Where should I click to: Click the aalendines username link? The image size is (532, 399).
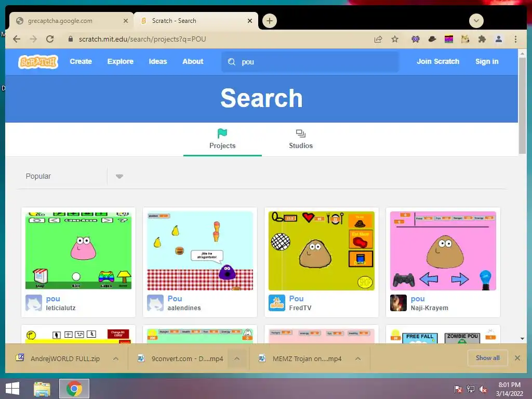click(x=184, y=308)
